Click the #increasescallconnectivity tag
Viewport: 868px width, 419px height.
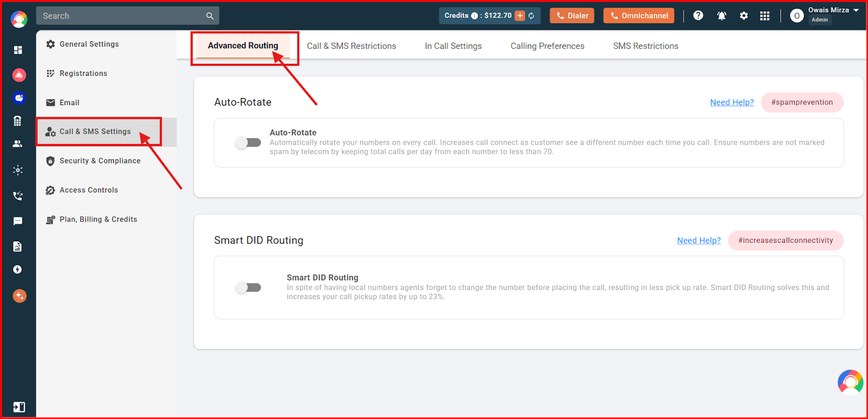coord(786,241)
